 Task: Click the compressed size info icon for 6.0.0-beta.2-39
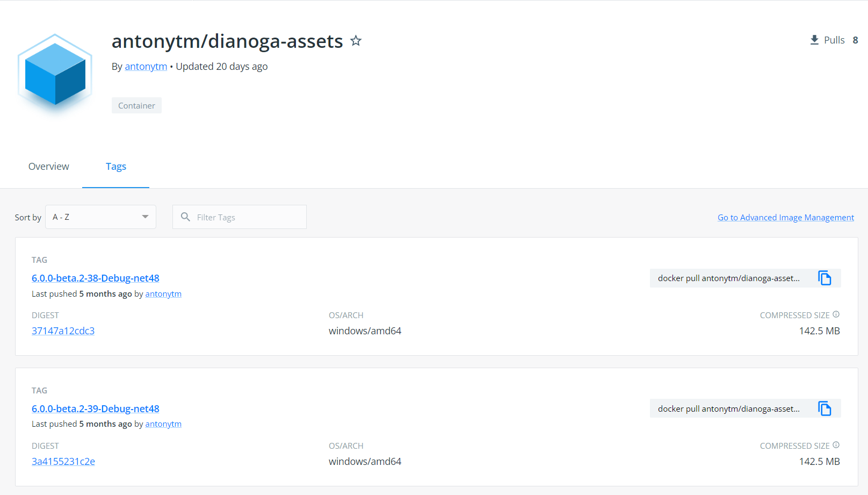tap(837, 445)
